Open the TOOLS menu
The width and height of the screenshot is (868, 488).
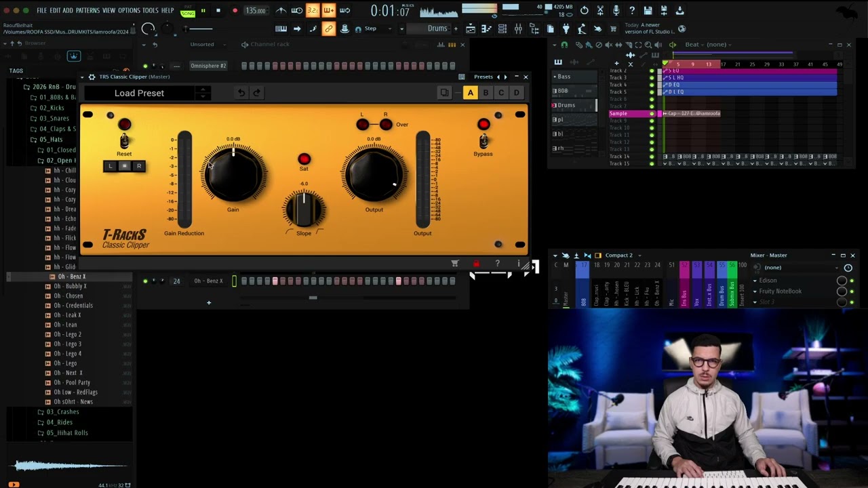(x=150, y=11)
